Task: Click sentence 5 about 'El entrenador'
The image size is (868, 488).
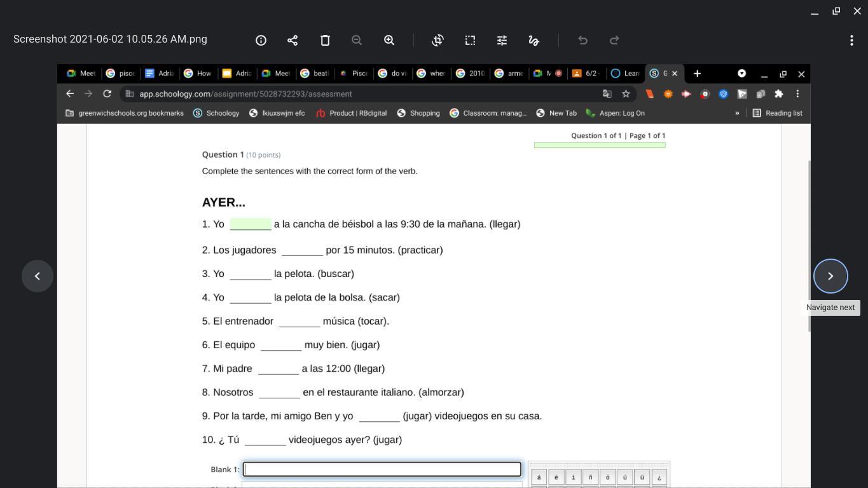Action: click(296, 322)
